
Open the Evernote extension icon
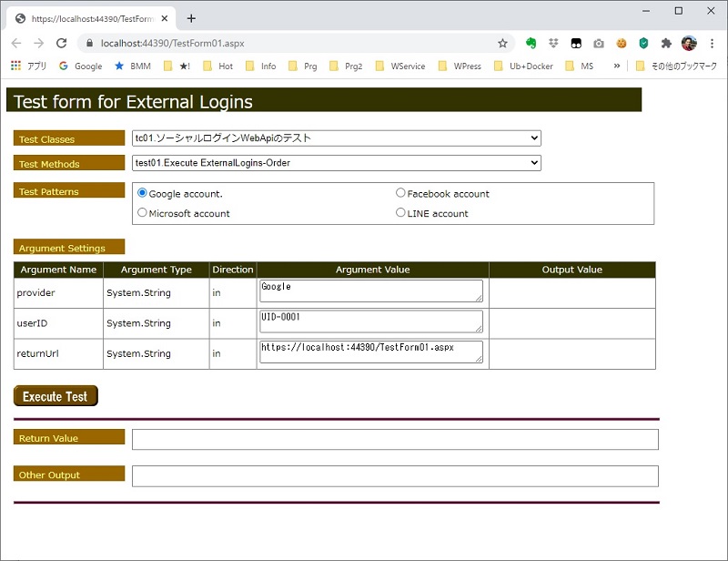[531, 43]
